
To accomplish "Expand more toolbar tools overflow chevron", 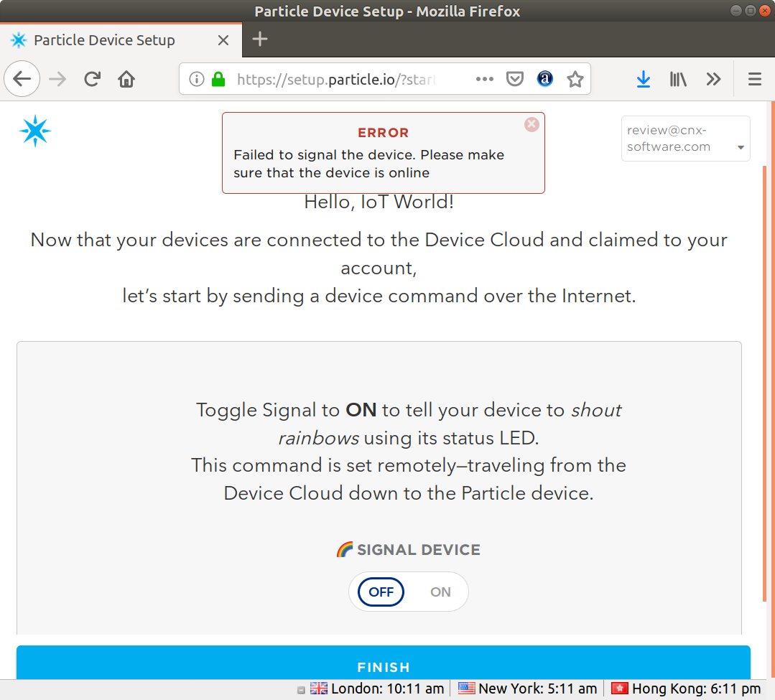I will (713, 79).
